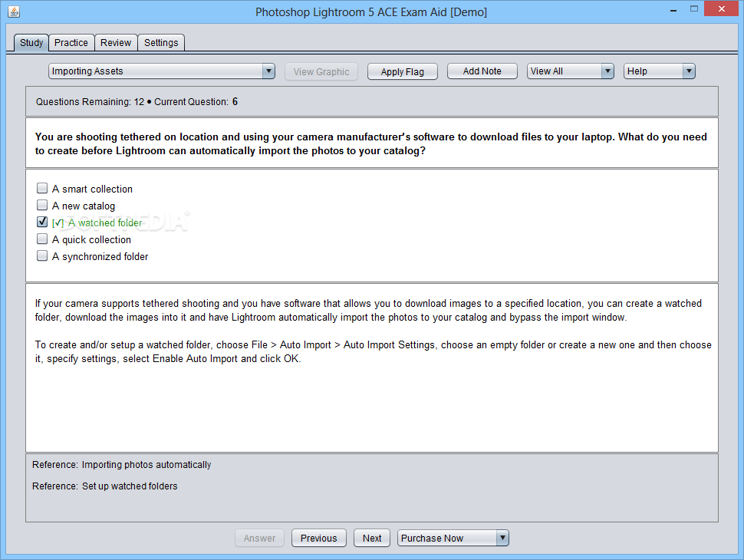Go to the Previous question
The image size is (744, 560).
[x=319, y=539]
